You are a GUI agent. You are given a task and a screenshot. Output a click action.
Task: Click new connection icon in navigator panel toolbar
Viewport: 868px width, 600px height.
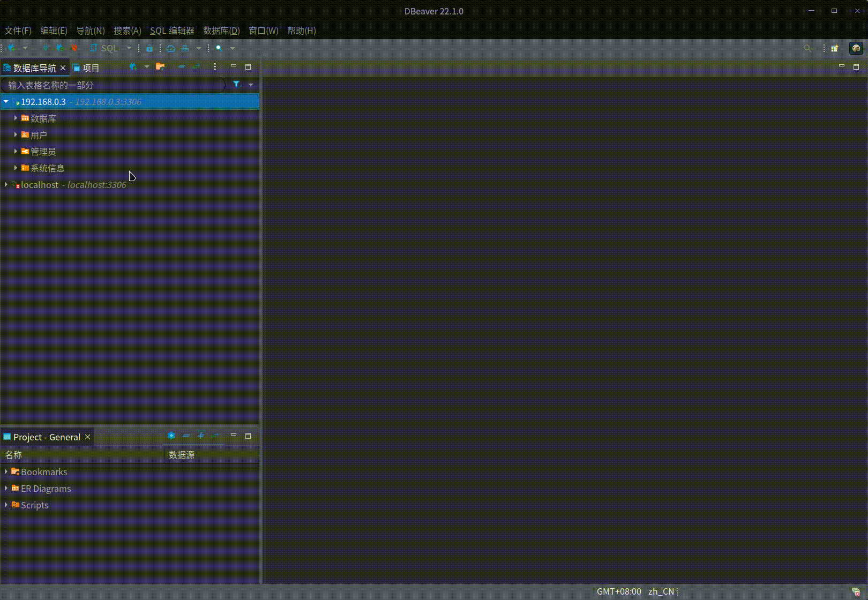tap(133, 67)
